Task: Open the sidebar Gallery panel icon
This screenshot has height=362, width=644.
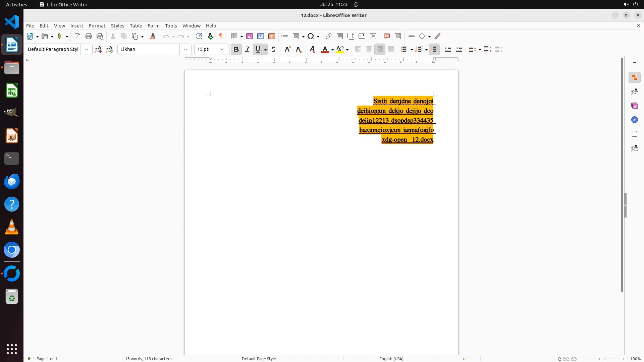Action: pyautogui.click(x=635, y=106)
